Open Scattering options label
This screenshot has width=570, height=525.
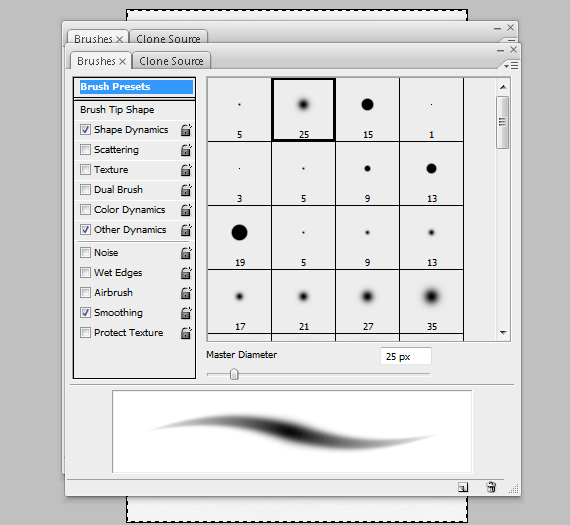coord(116,150)
